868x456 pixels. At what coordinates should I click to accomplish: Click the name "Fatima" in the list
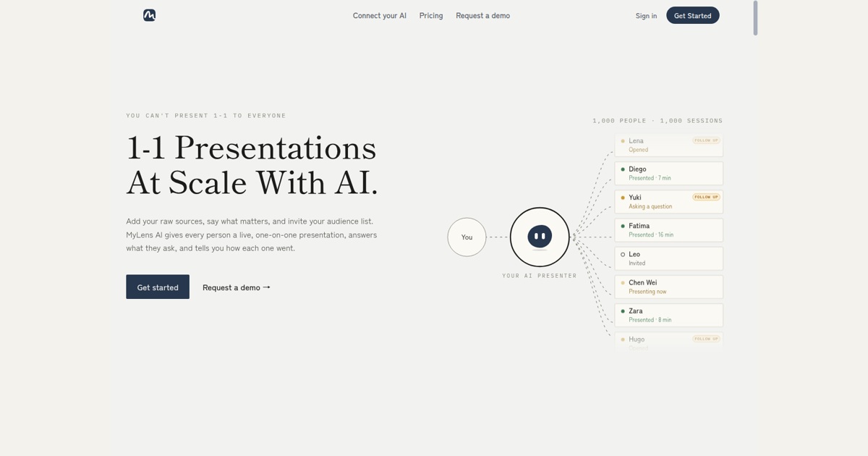(639, 226)
